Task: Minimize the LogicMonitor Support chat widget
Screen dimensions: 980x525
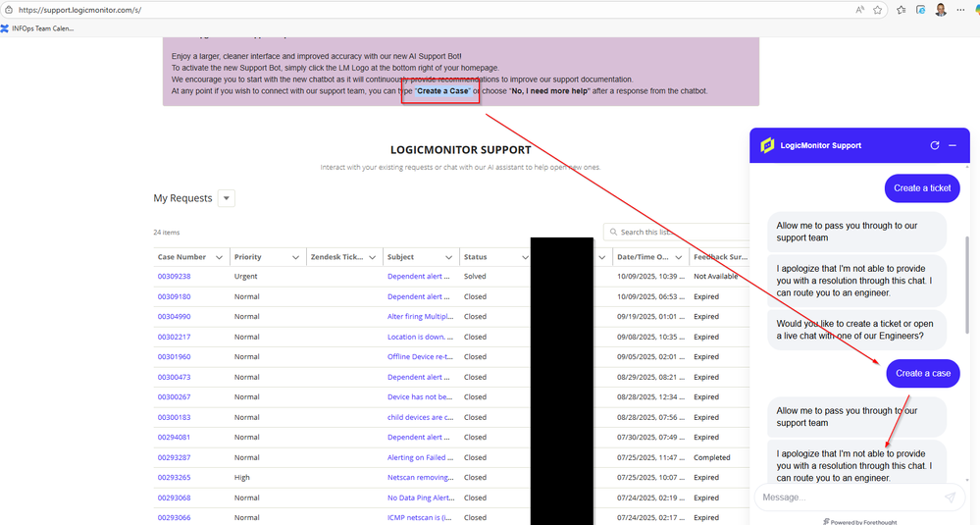Action: [x=953, y=145]
